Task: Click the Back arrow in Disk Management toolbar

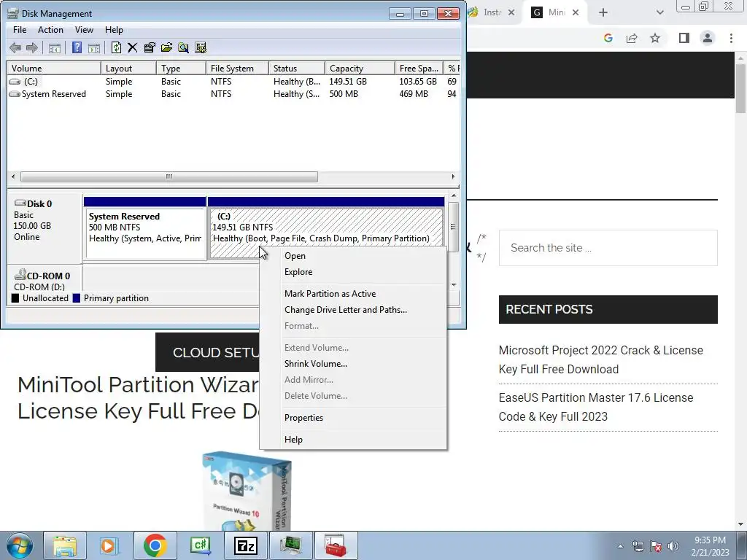Action: click(x=15, y=47)
